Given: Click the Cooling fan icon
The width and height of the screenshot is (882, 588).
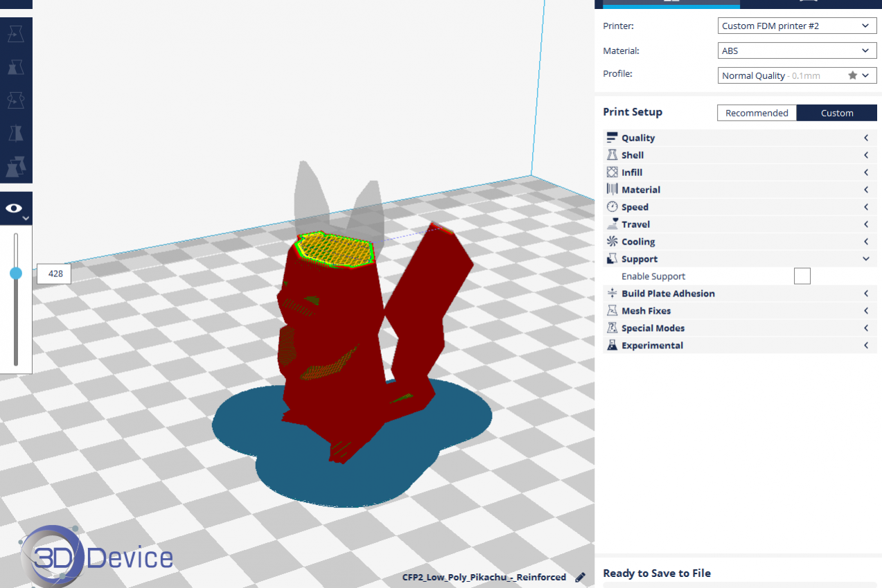Looking at the screenshot, I should 612,242.
